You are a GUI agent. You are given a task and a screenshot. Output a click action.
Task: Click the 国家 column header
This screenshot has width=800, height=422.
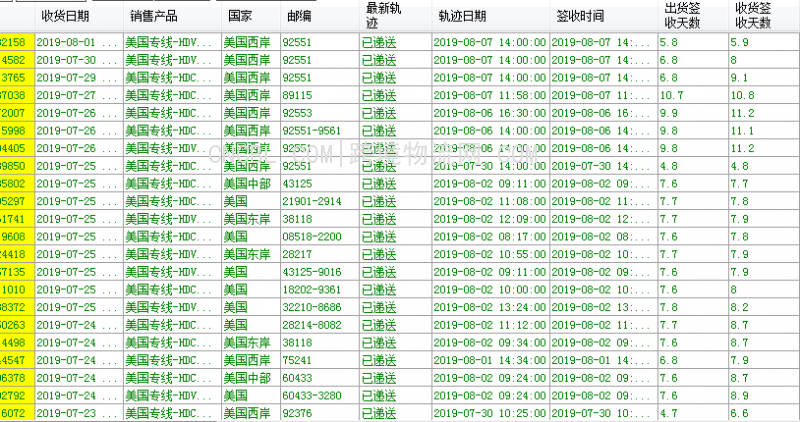point(240,16)
